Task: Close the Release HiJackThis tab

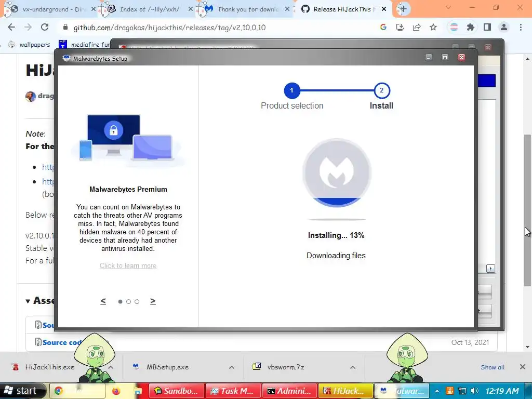Action: pos(384,9)
